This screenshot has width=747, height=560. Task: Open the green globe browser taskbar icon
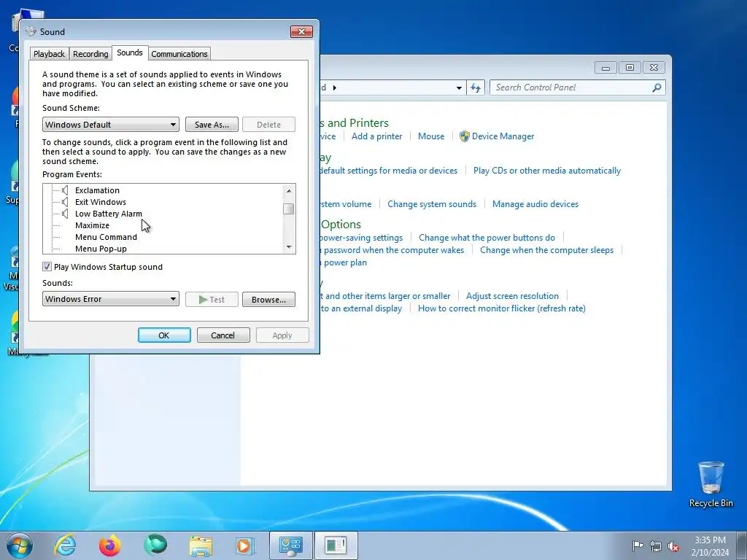155,545
